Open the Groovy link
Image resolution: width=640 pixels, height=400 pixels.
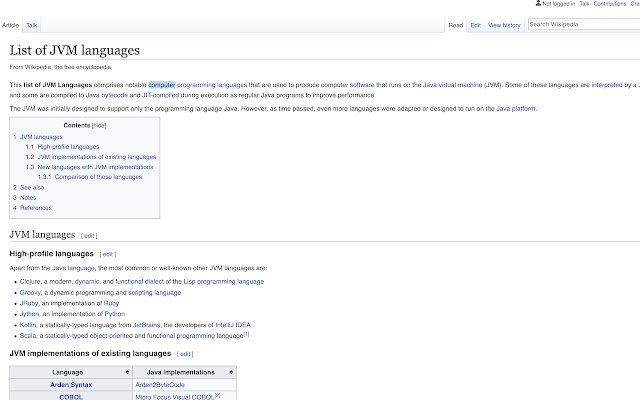coord(30,293)
